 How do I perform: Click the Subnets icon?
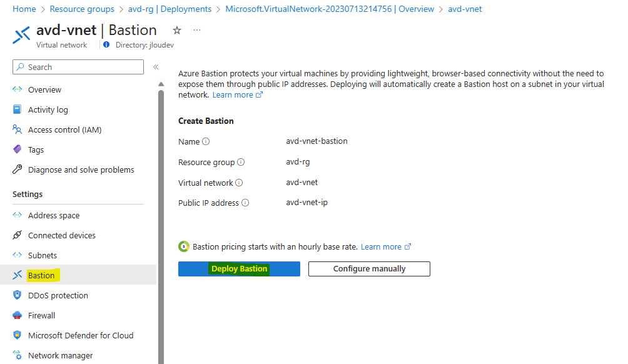pyautogui.click(x=18, y=255)
